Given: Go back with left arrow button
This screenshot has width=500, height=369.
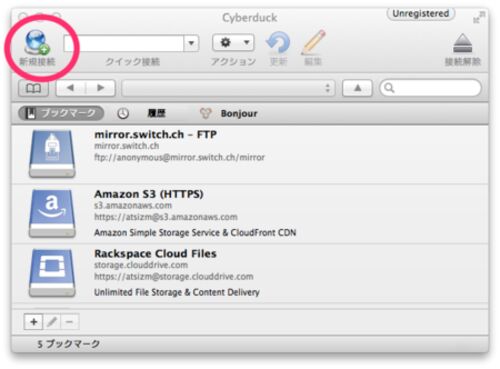Looking at the screenshot, I should click(x=71, y=88).
